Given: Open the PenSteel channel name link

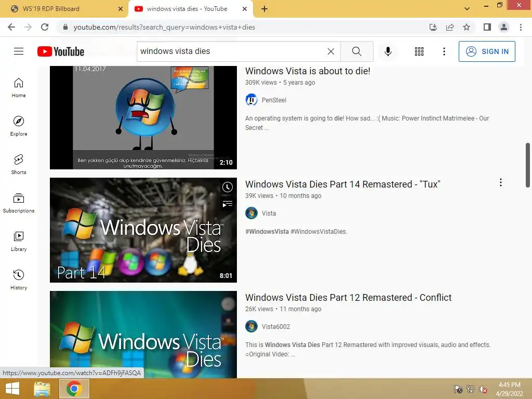Looking at the screenshot, I should point(274,100).
